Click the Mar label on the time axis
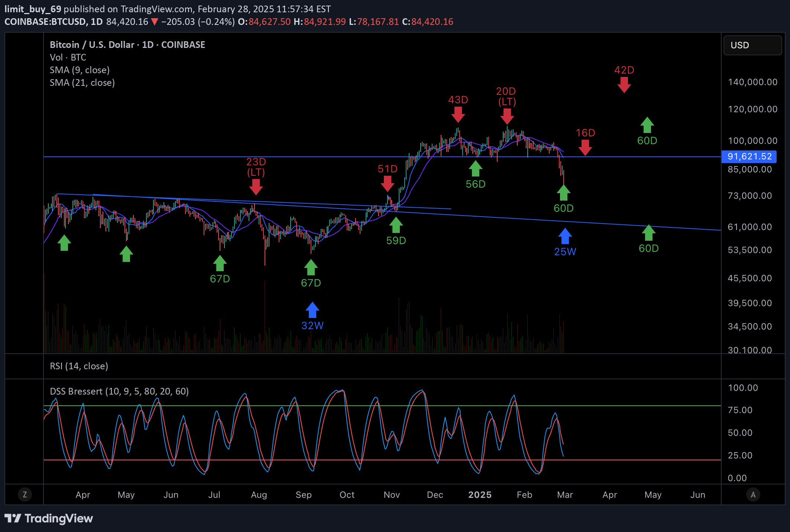The height and width of the screenshot is (532, 790). [x=565, y=494]
